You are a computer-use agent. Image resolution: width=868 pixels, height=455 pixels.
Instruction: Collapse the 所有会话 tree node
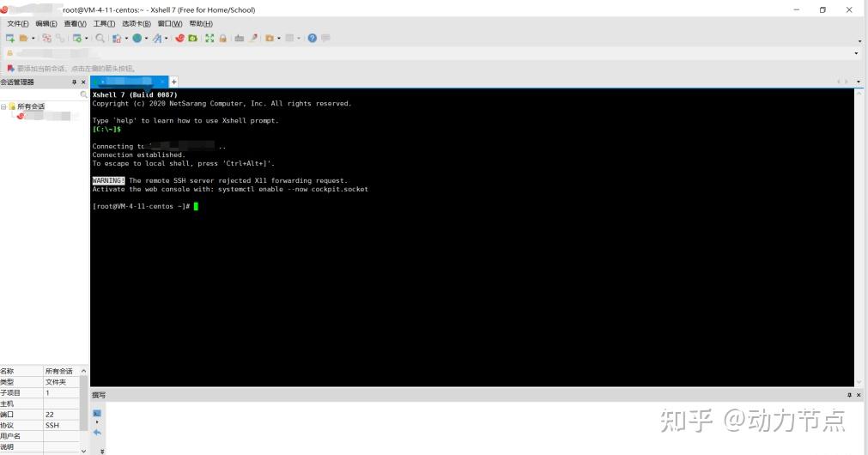tap(3, 106)
